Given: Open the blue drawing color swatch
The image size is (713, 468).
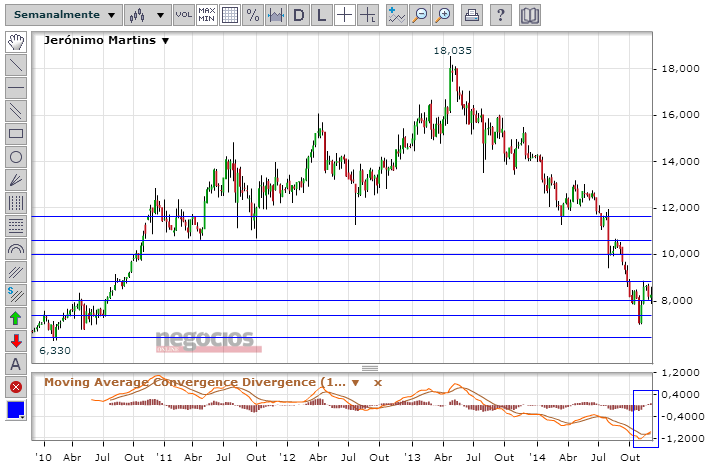Looking at the screenshot, I should point(16,410).
